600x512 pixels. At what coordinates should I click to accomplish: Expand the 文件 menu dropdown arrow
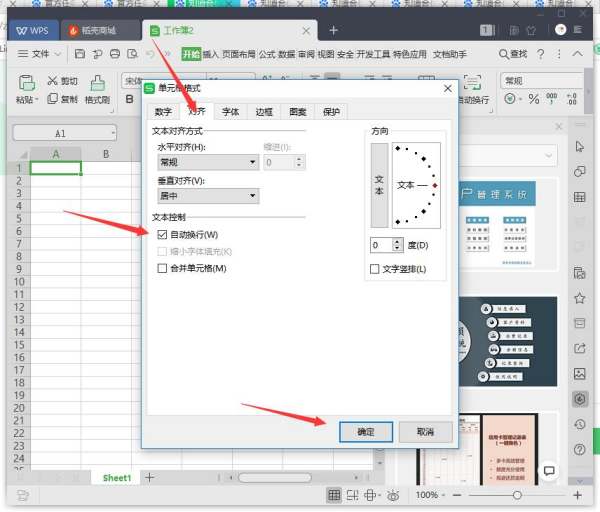(x=57, y=54)
